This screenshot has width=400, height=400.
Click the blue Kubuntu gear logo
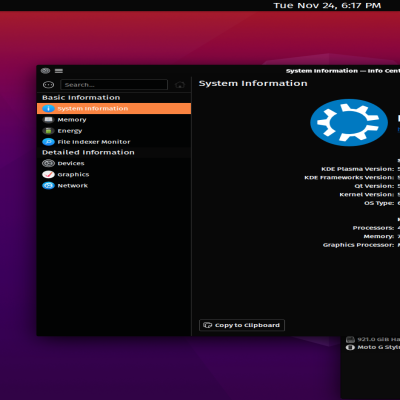click(349, 122)
